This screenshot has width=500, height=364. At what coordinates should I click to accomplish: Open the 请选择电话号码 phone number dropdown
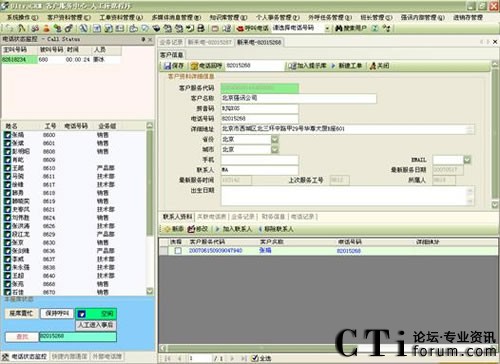pos(327,29)
